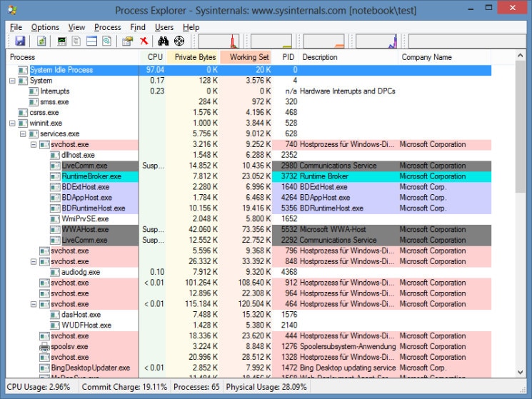The height and width of the screenshot is (399, 532).
Task: Click the commit history mini graph
Action: tap(271, 41)
